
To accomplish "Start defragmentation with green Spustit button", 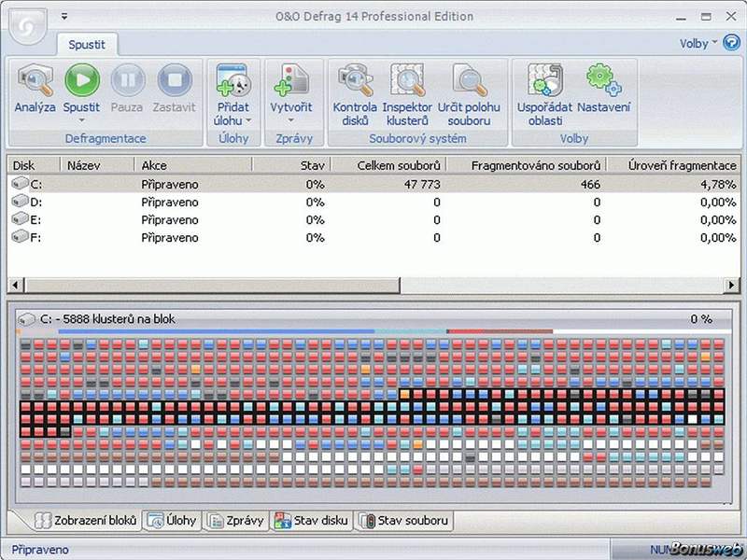I will coord(82,80).
